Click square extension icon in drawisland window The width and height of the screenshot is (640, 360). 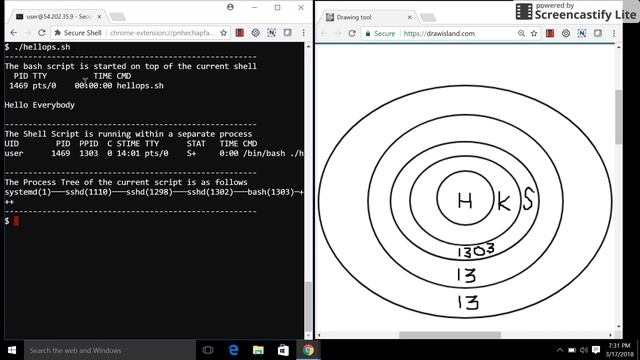pos(598,33)
